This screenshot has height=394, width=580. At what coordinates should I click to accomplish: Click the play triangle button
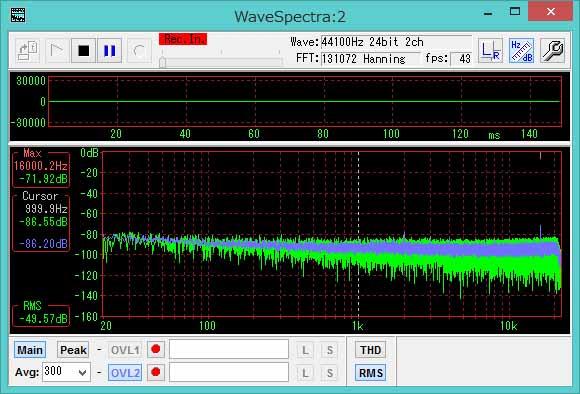tap(57, 51)
